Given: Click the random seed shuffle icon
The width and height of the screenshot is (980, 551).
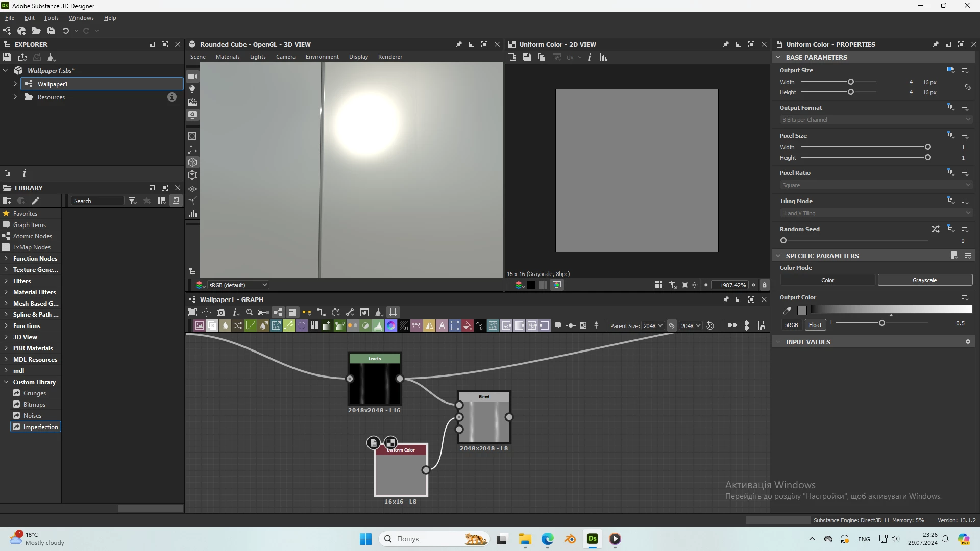Looking at the screenshot, I should pyautogui.click(x=935, y=229).
